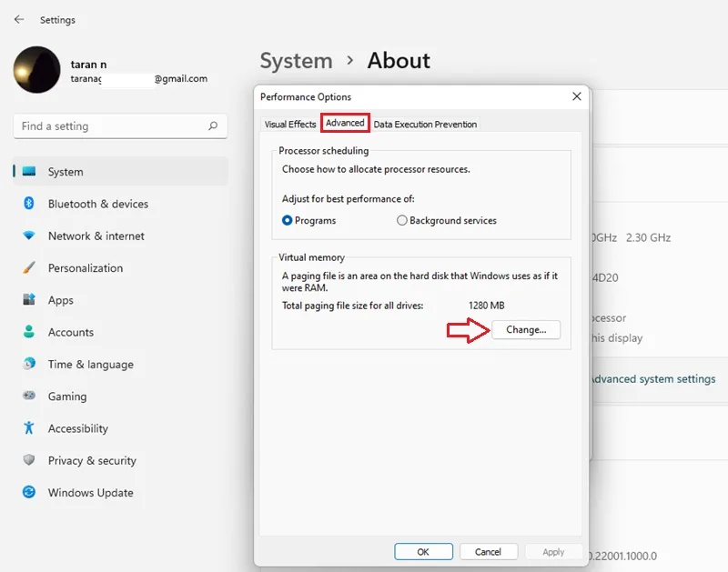This screenshot has width=728, height=572.
Task: Select the Gaming controller icon
Action: point(29,396)
